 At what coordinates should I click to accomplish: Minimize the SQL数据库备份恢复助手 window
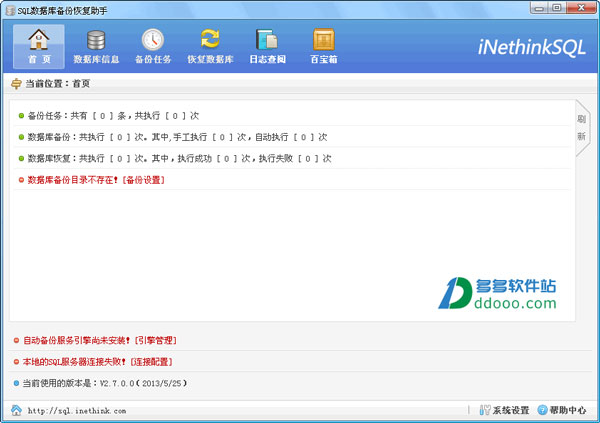(x=540, y=8)
